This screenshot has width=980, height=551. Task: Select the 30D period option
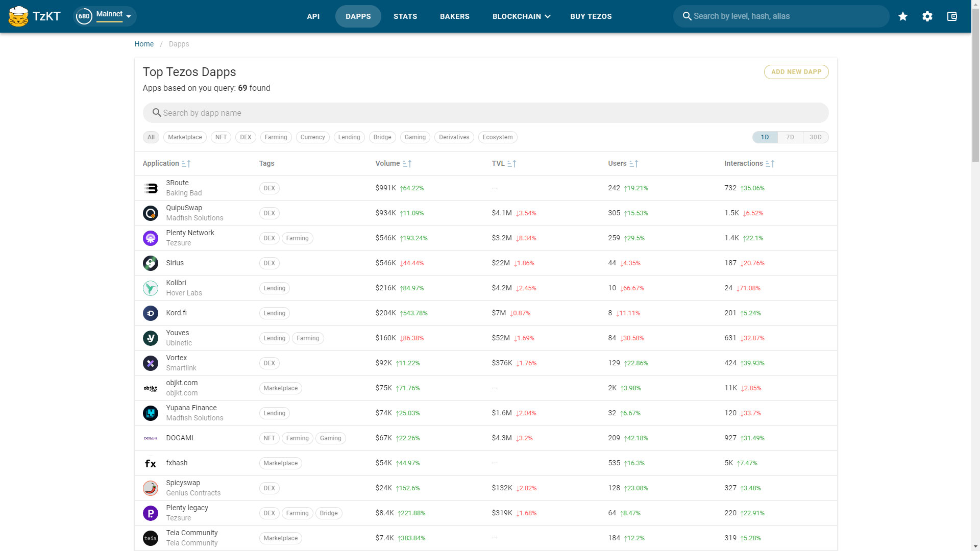(816, 137)
